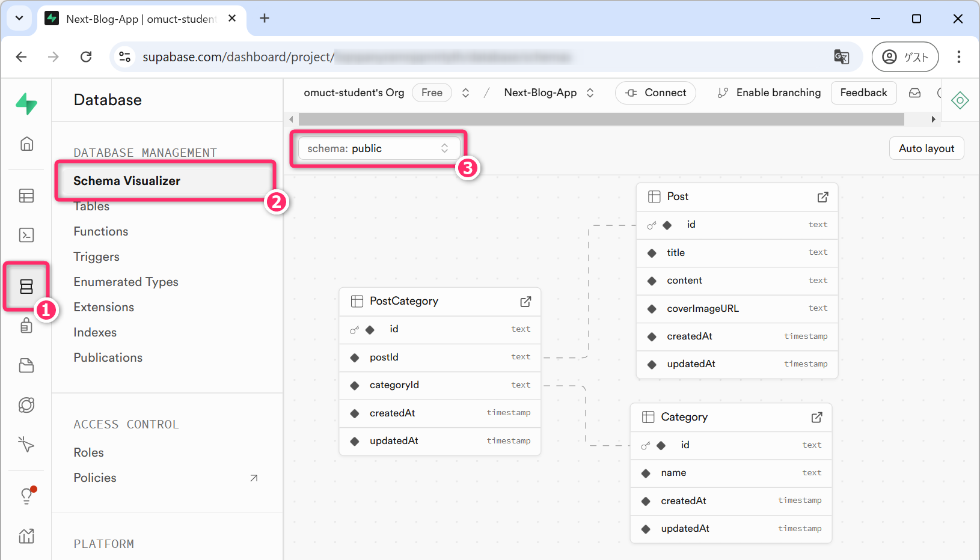Click the horizontal scrollbar right arrow
980x560 pixels.
[x=933, y=120]
